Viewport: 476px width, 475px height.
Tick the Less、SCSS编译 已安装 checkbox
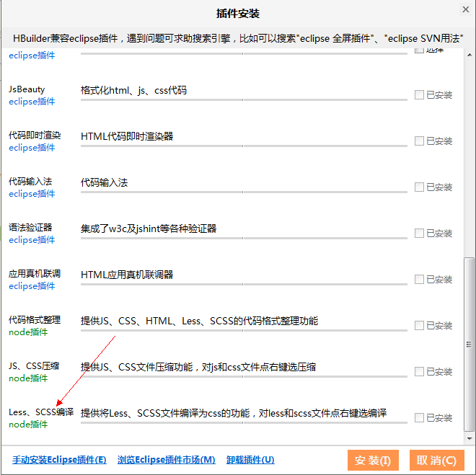pyautogui.click(x=419, y=417)
